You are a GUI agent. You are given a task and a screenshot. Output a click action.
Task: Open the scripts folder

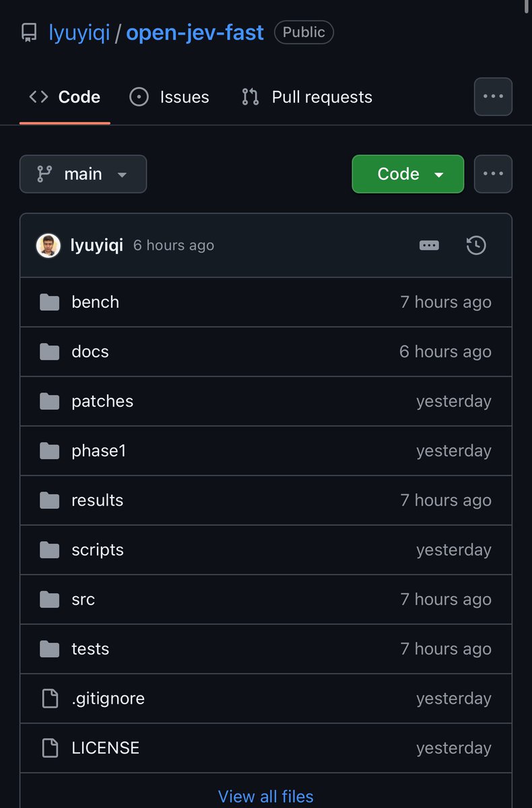(98, 549)
